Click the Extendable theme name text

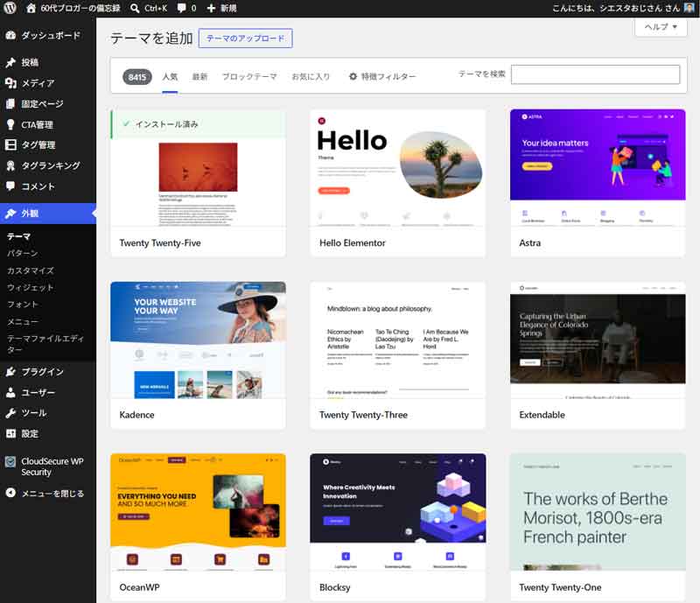click(542, 415)
